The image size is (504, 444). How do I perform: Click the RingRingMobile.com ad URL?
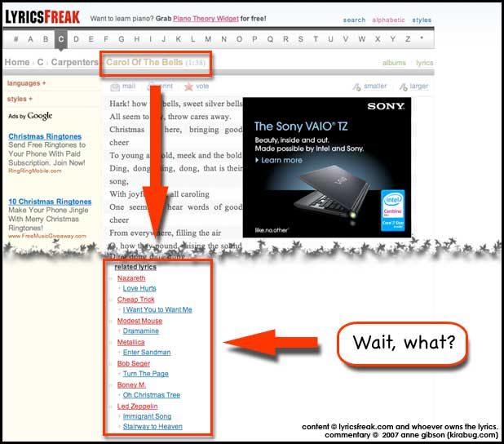35,171
